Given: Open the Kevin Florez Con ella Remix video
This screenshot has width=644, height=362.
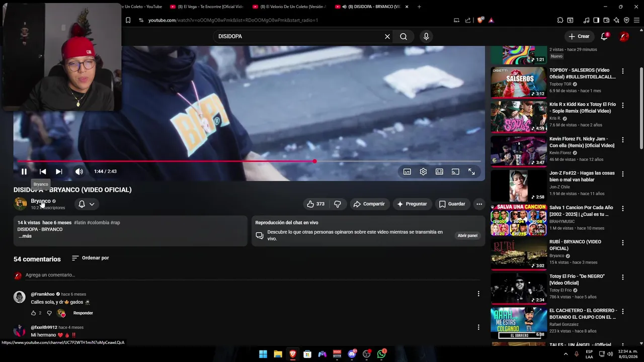Looking at the screenshot, I should coord(519,151).
